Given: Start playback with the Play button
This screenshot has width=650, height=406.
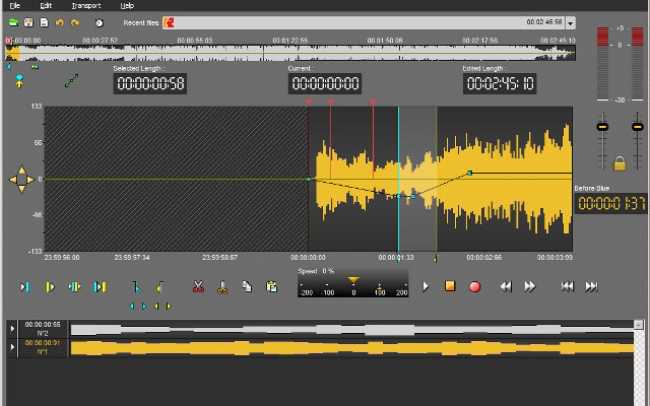Looking at the screenshot, I should pyautogui.click(x=425, y=287).
